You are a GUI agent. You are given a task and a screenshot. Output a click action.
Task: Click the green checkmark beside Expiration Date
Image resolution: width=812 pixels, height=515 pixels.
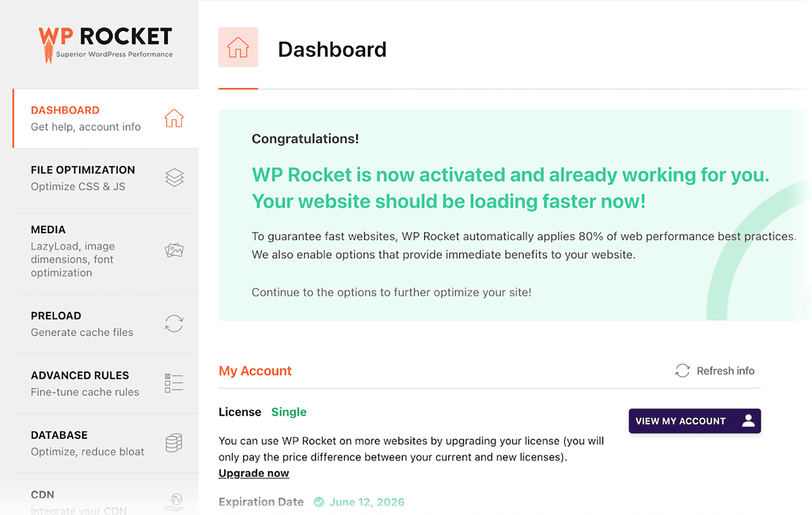tap(319, 502)
